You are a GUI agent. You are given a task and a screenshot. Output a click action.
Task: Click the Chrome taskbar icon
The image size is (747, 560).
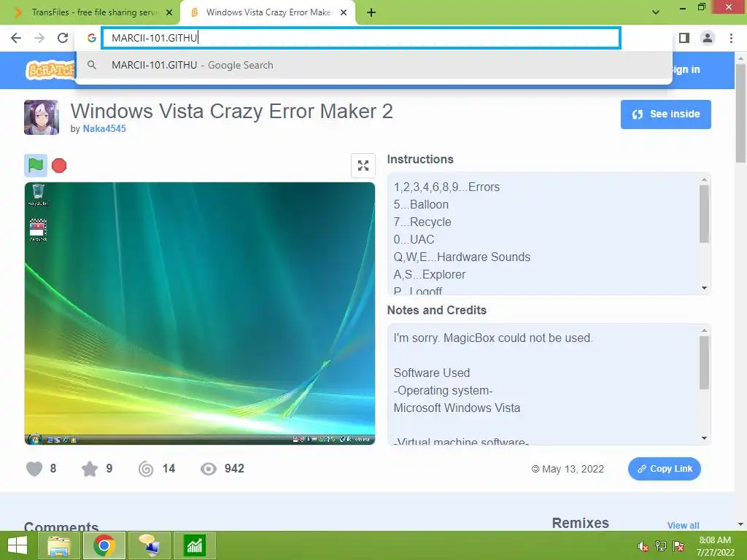click(x=104, y=545)
